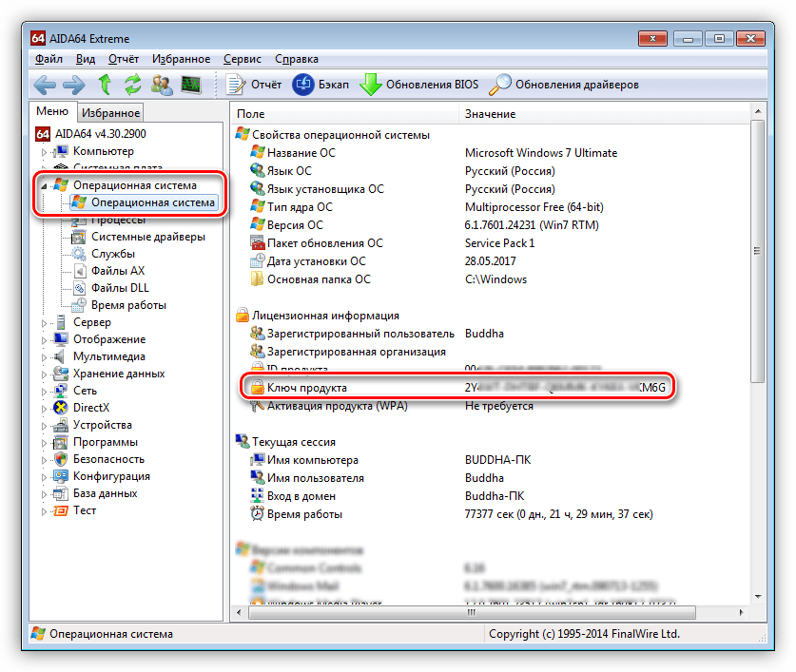The height and width of the screenshot is (672, 796).
Task: Click the Значение column header
Action: [x=490, y=114]
